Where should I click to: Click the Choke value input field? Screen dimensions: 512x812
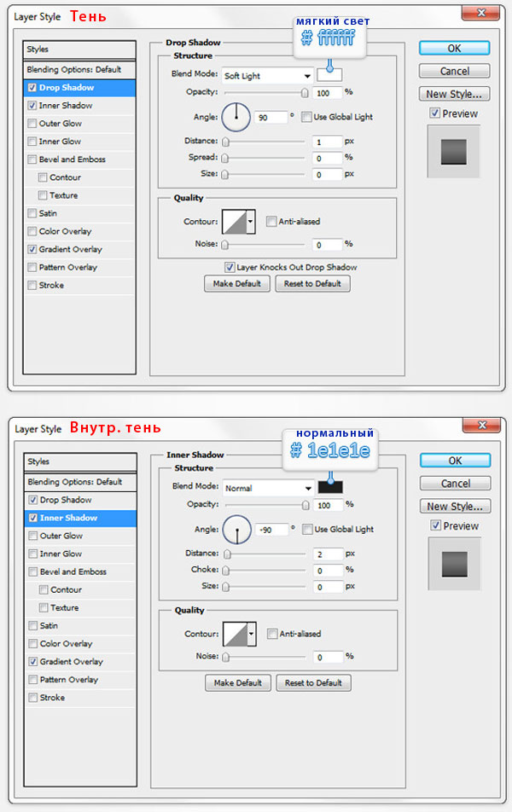(328, 570)
